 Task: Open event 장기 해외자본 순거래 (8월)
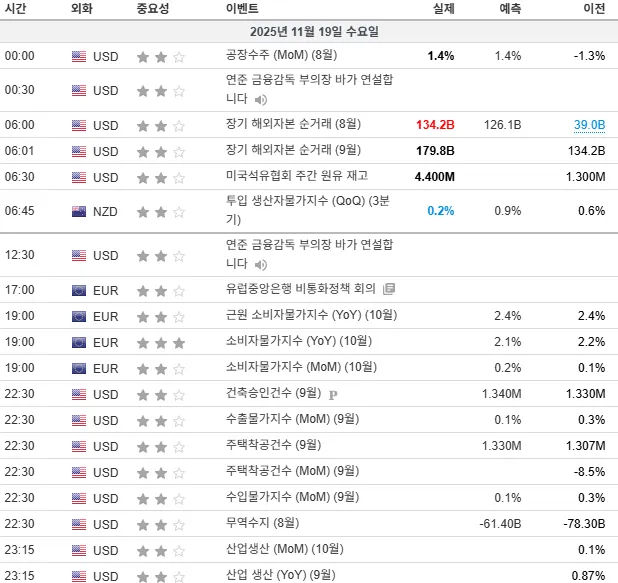tap(293, 124)
